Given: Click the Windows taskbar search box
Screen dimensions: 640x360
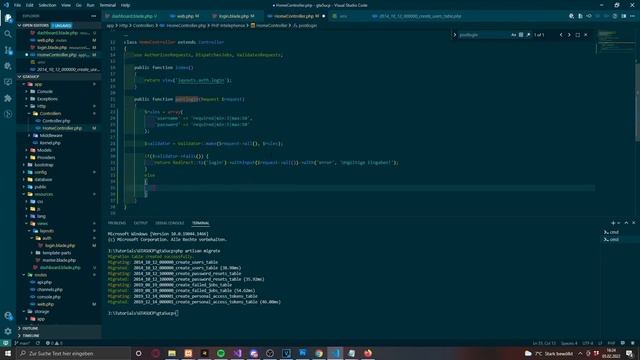Looking at the screenshot, I should 73,353.
